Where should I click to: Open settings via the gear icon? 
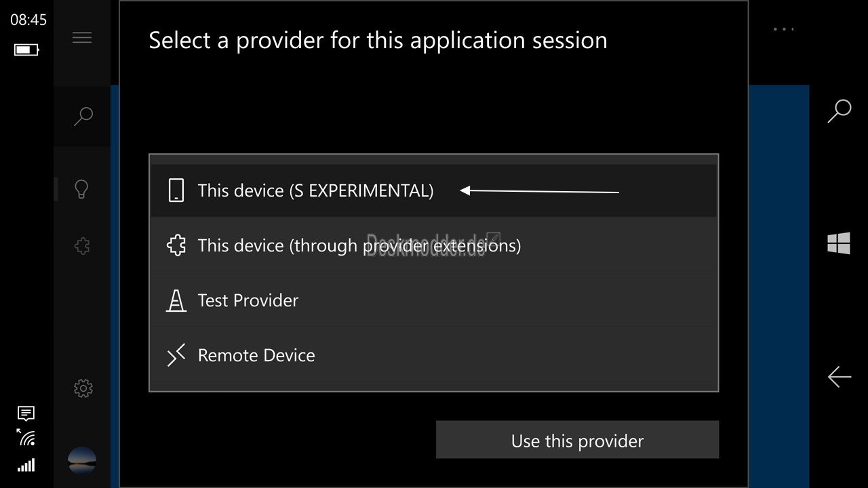point(83,388)
